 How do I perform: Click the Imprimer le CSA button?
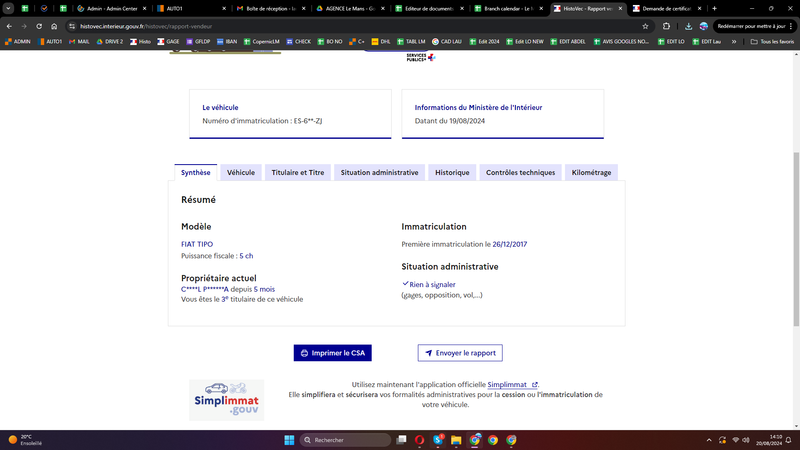click(x=333, y=353)
